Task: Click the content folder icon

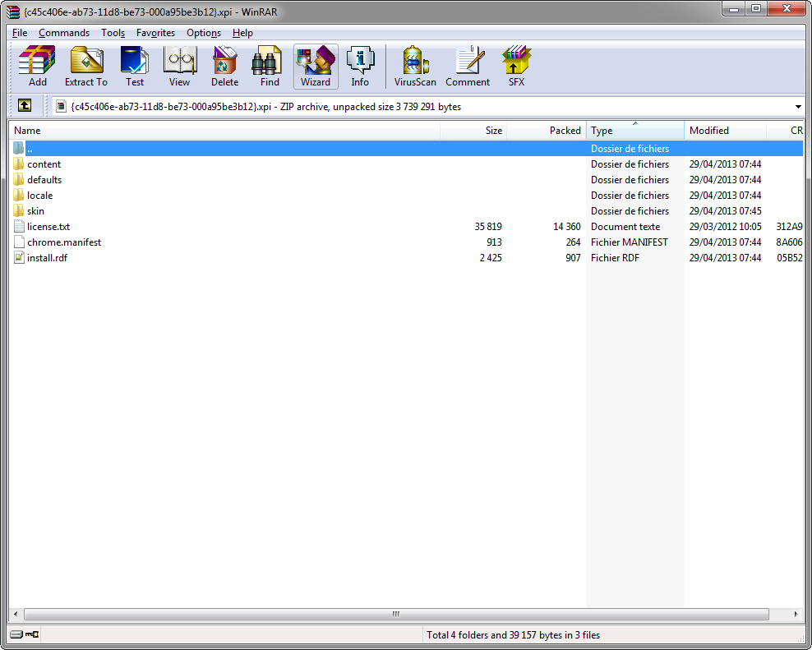Action: pos(19,164)
